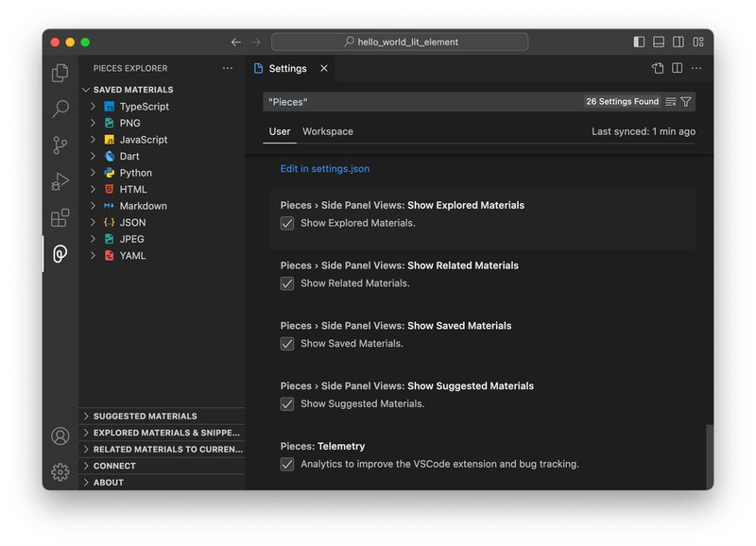Disable Show Related Materials
The image size is (756, 546).
click(287, 284)
